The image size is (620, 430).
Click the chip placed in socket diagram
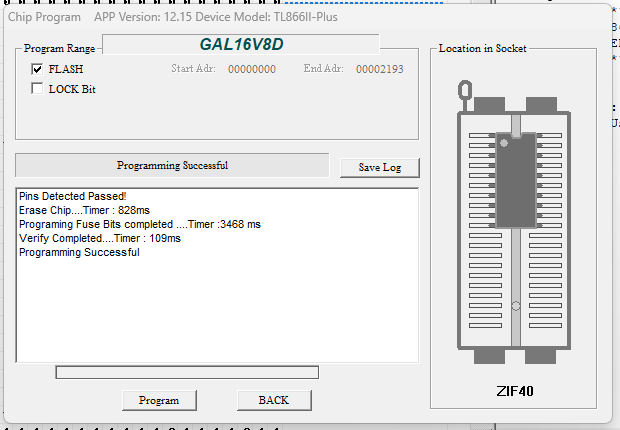515,168
